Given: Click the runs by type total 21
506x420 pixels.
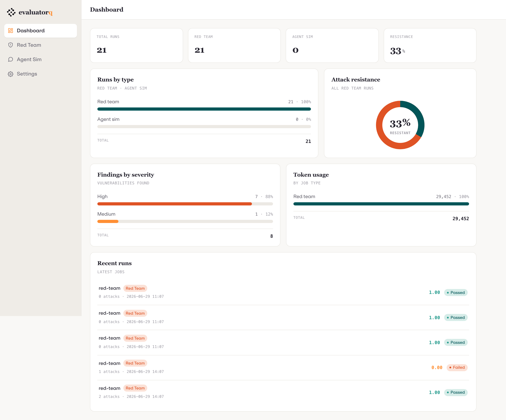Looking at the screenshot, I should tap(308, 141).
